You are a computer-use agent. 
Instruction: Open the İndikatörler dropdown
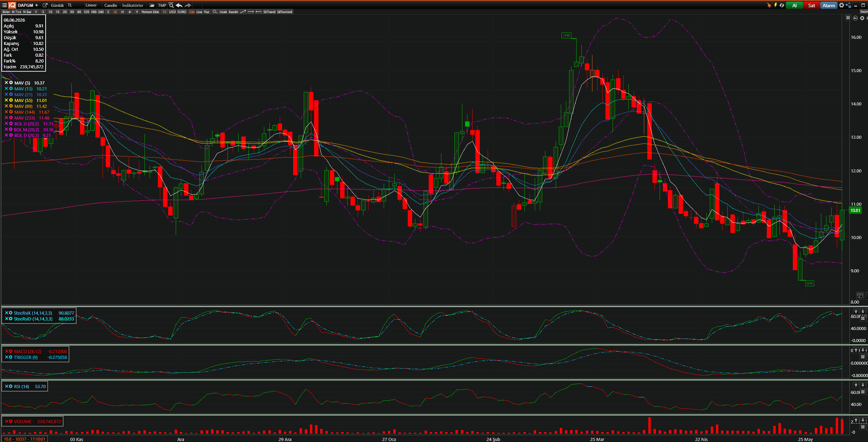point(133,5)
